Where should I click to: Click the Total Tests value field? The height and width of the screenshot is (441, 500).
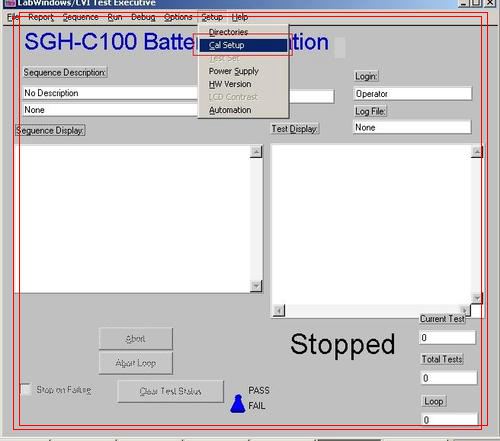(449, 378)
